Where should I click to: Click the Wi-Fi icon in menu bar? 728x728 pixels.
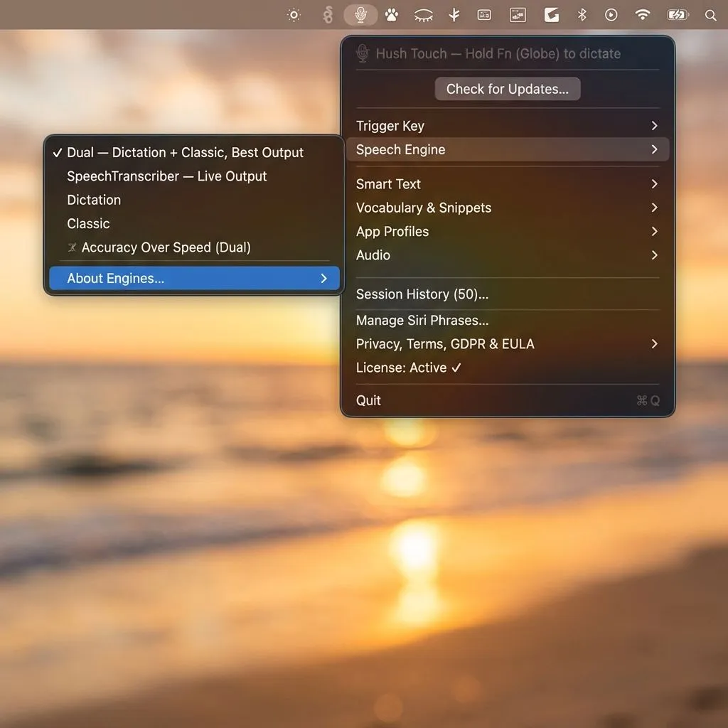click(x=643, y=15)
